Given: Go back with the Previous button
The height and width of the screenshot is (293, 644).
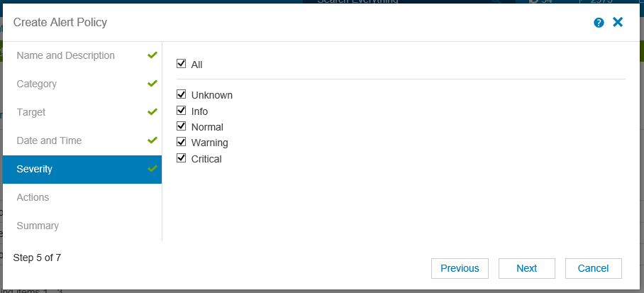Looking at the screenshot, I should click(460, 268).
